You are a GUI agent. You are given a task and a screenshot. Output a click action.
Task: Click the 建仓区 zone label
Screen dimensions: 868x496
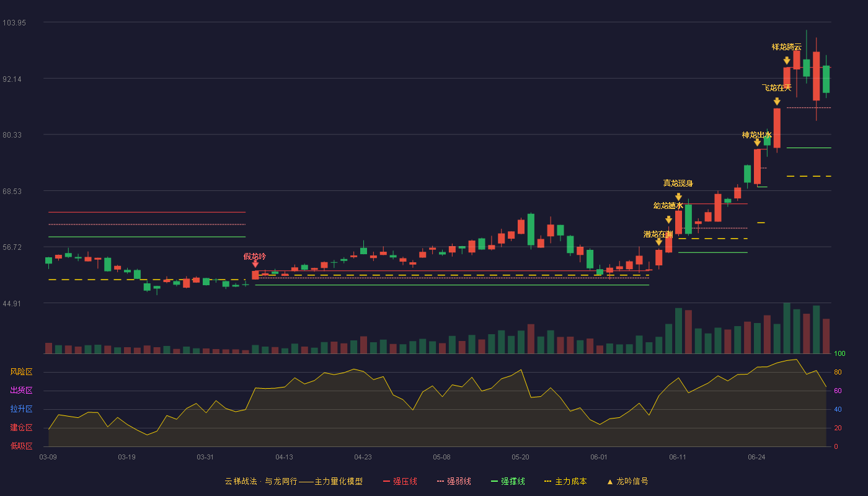point(22,428)
